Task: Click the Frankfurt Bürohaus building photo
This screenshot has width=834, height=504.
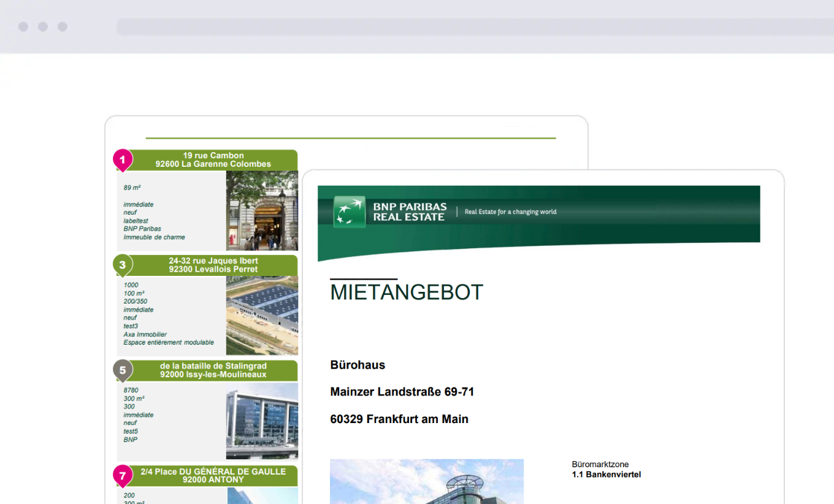Action: [426, 482]
